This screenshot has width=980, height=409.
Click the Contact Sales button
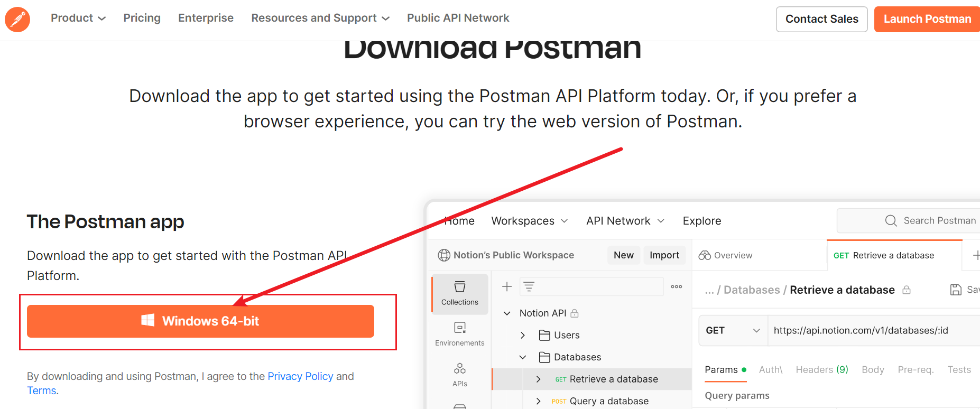pyautogui.click(x=821, y=19)
